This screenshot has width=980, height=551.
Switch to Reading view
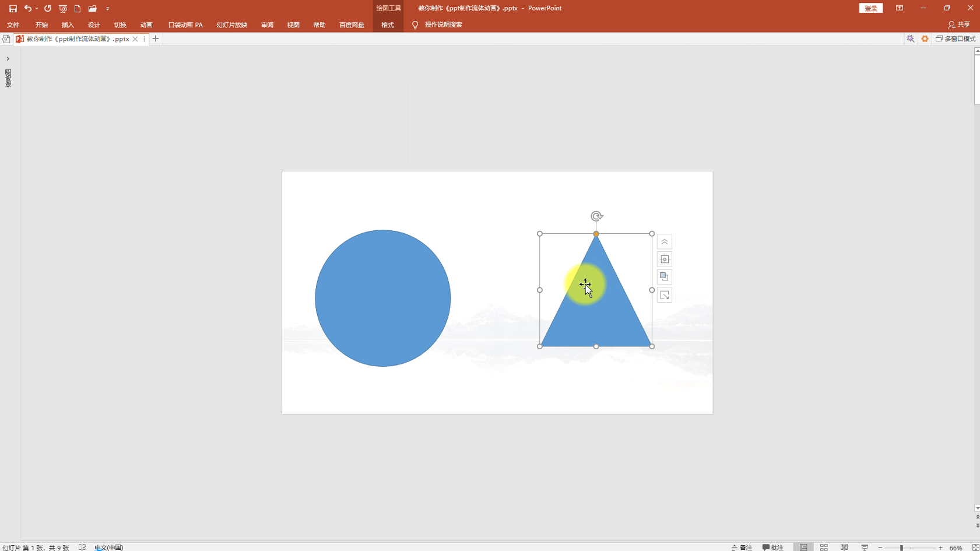(844, 548)
